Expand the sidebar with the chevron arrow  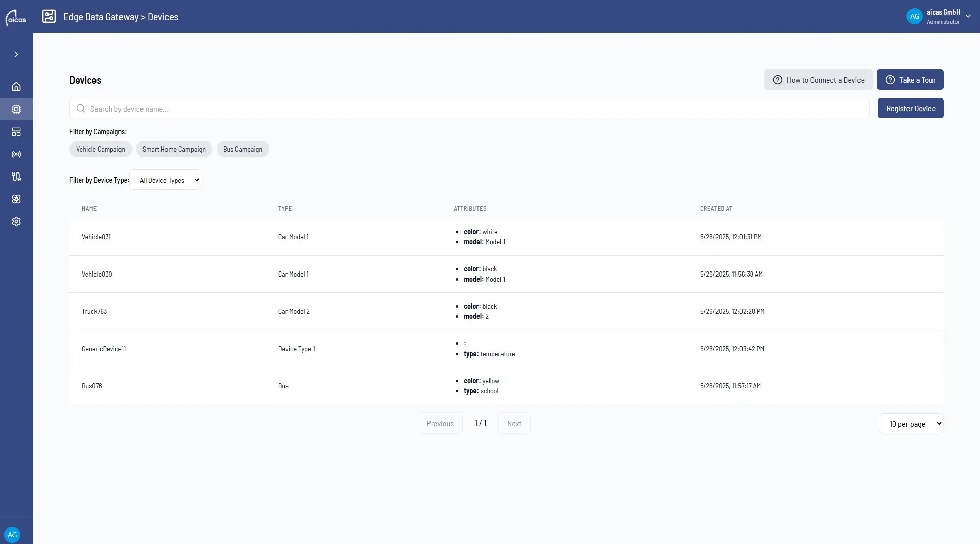tap(16, 54)
